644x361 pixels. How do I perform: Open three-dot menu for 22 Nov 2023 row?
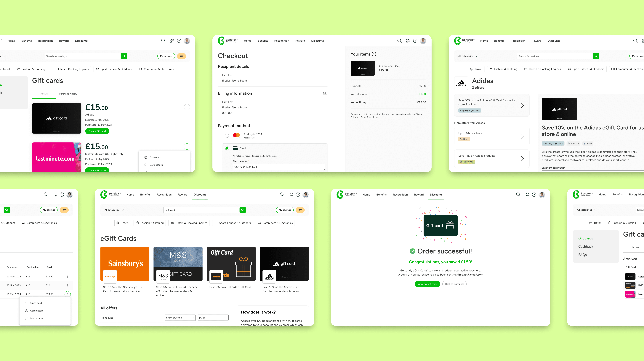tap(68, 285)
